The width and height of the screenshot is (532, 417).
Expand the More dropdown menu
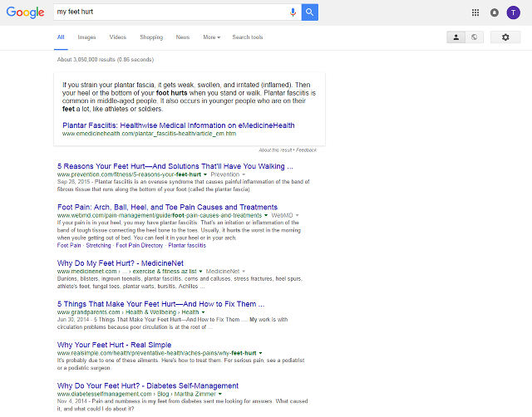pos(212,37)
